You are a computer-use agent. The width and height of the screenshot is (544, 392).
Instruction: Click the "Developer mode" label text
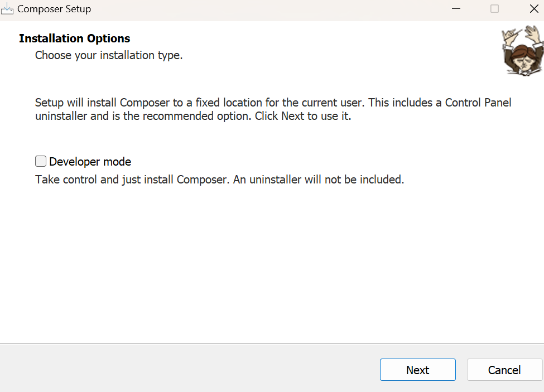(x=90, y=162)
